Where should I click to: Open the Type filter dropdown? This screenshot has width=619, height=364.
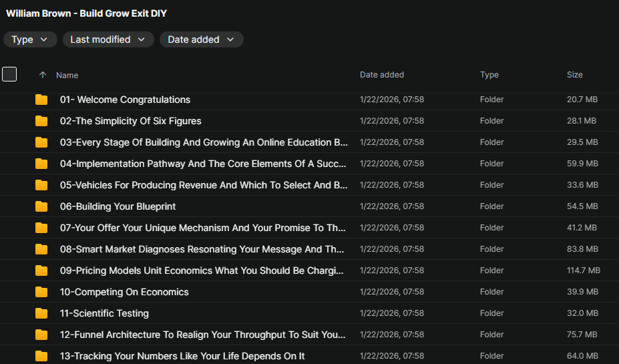click(30, 39)
